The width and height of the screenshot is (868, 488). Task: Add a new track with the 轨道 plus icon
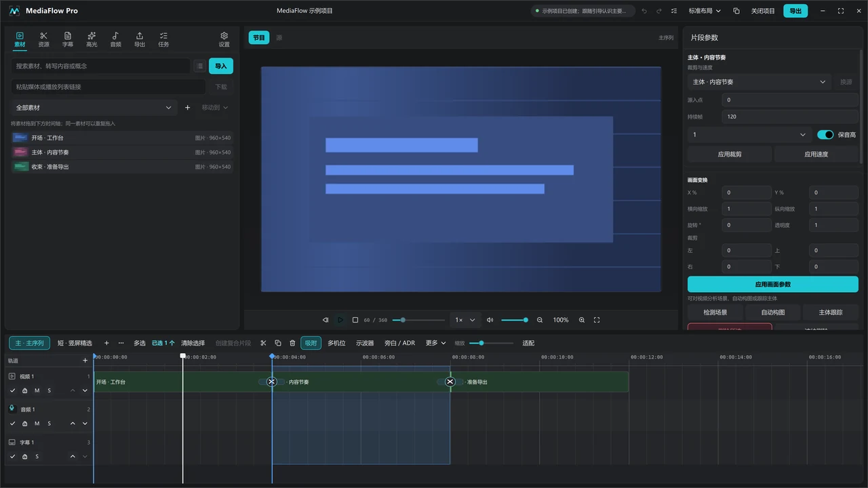pos(85,361)
